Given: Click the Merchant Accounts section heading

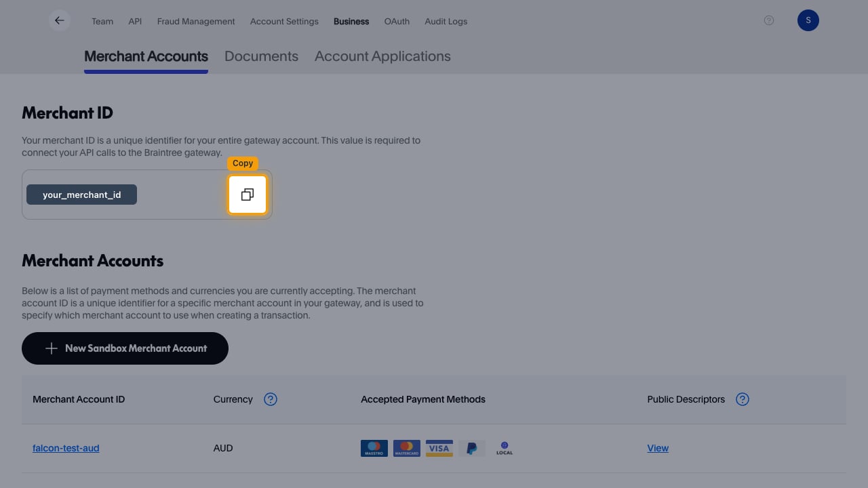Looking at the screenshot, I should 92,260.
